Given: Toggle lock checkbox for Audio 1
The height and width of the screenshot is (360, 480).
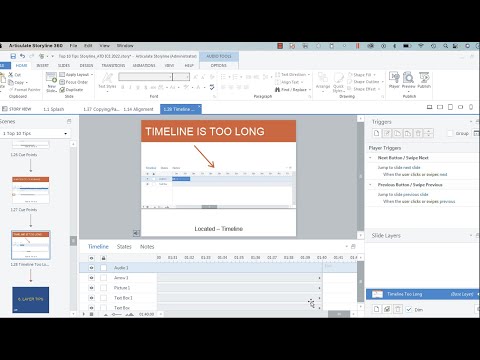Looking at the screenshot, I should coord(104,268).
